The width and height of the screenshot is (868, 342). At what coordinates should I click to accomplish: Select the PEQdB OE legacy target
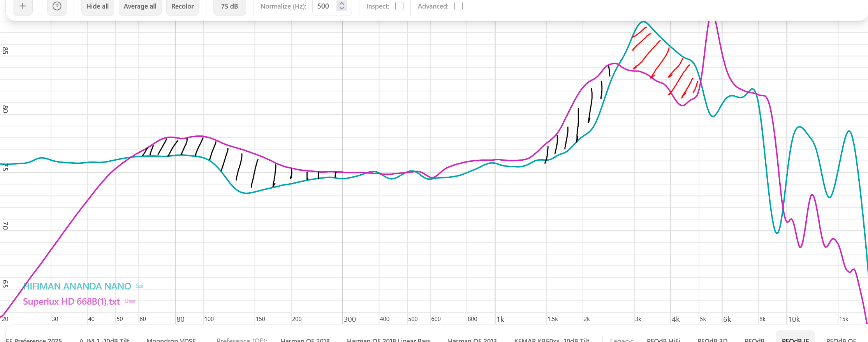coord(841,340)
